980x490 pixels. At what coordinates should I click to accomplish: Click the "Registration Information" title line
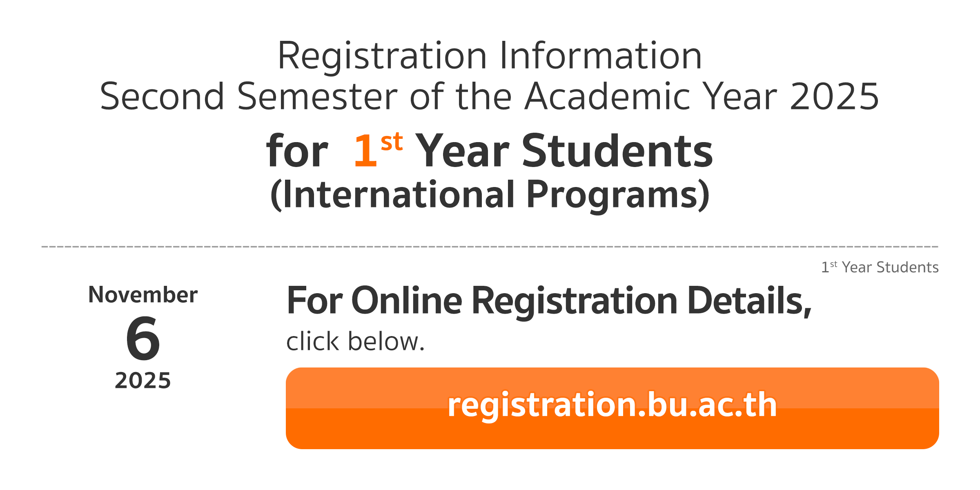coord(489,56)
